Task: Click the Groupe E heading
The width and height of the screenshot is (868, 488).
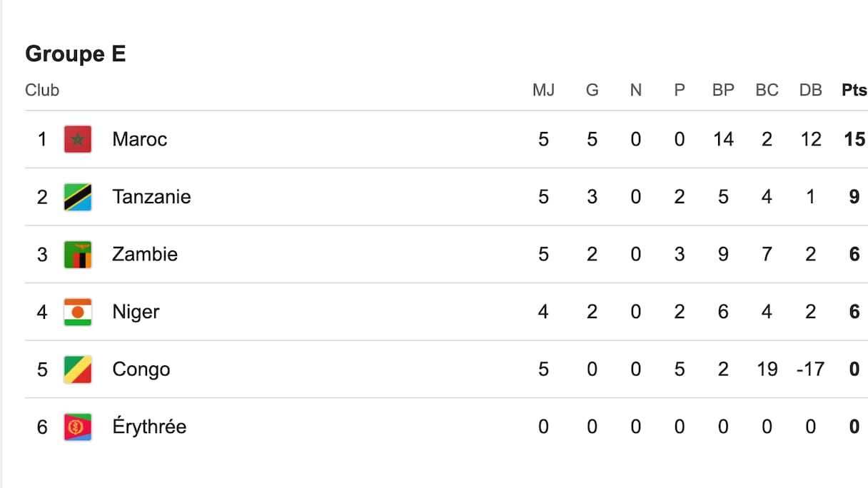Action: point(76,54)
